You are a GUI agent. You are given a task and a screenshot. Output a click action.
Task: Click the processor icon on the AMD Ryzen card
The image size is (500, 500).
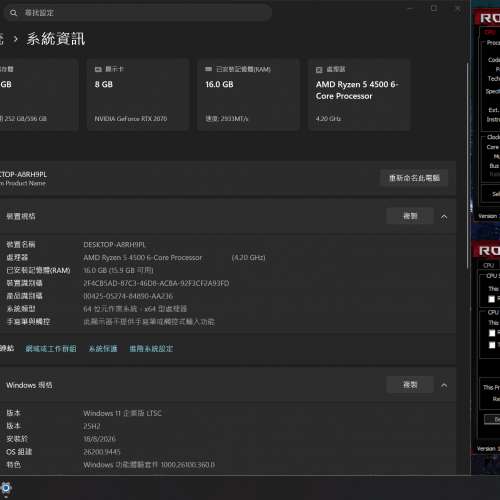(x=319, y=69)
